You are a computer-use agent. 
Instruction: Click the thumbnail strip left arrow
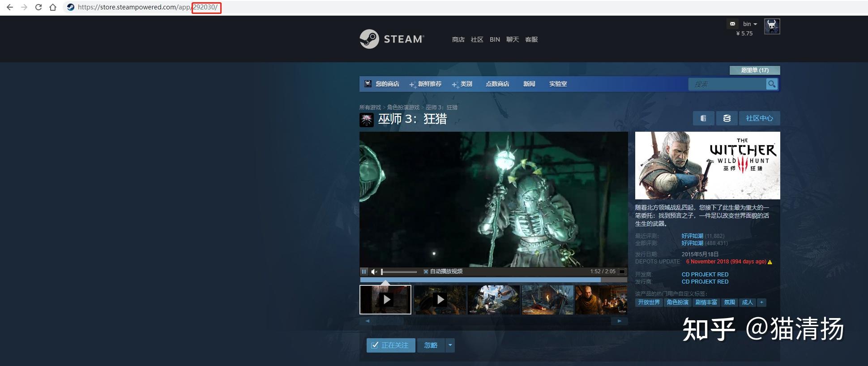point(368,321)
